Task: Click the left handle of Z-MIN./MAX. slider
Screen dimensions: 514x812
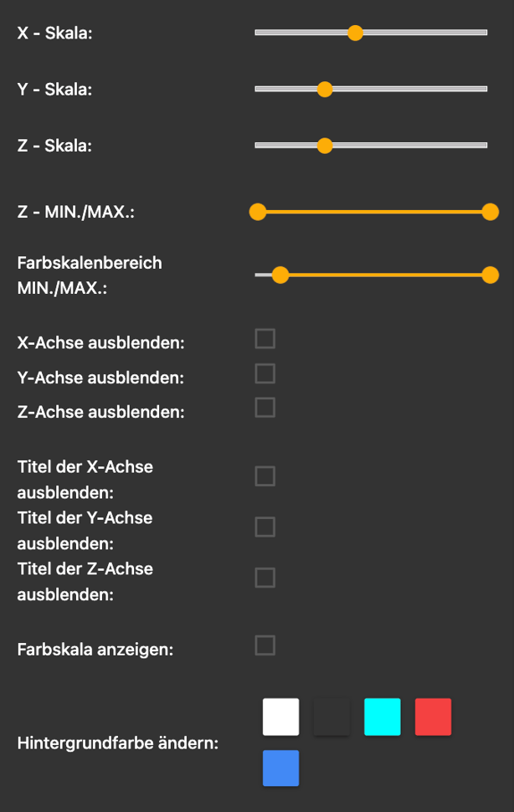Action: click(x=258, y=212)
